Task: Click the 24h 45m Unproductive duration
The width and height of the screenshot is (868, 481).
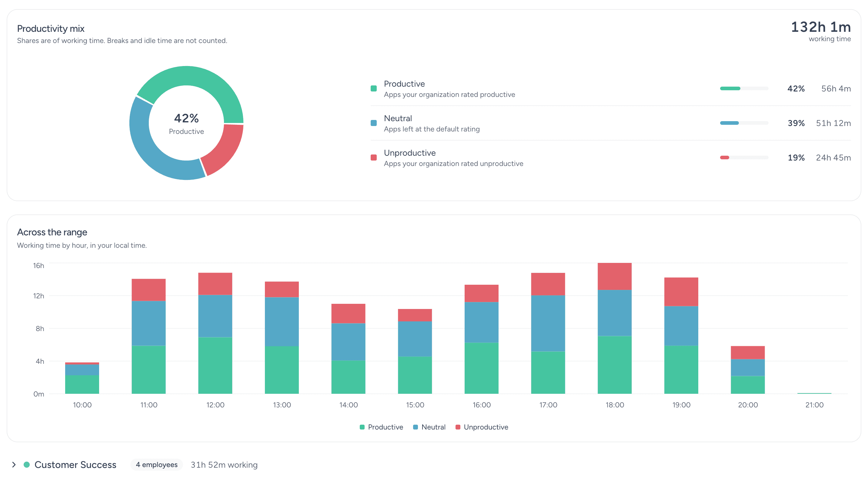Action: [833, 158]
